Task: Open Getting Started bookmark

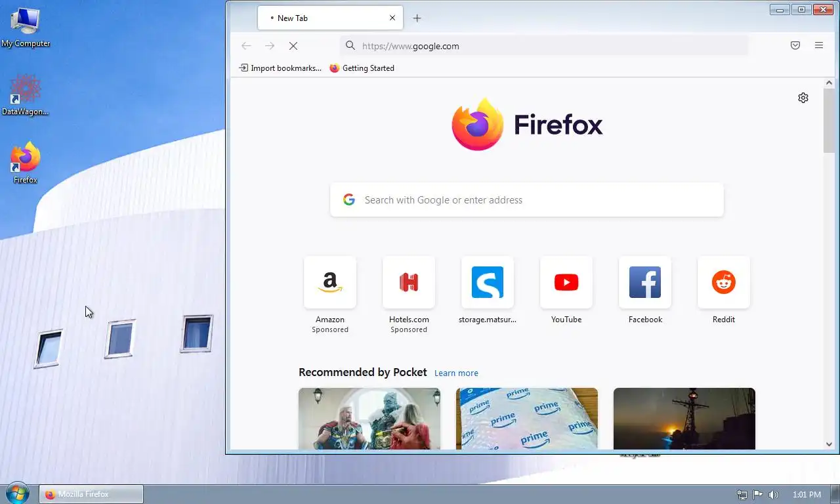Action: (362, 68)
